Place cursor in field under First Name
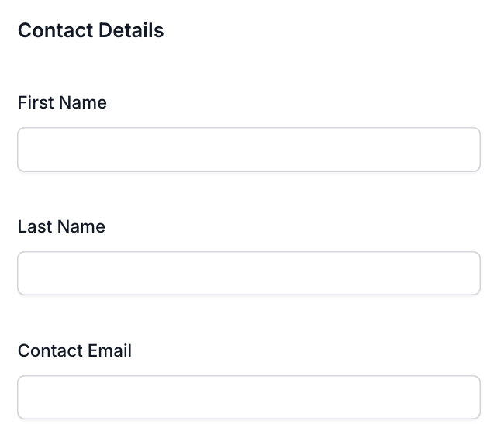This screenshot has width=504, height=445. (x=249, y=150)
